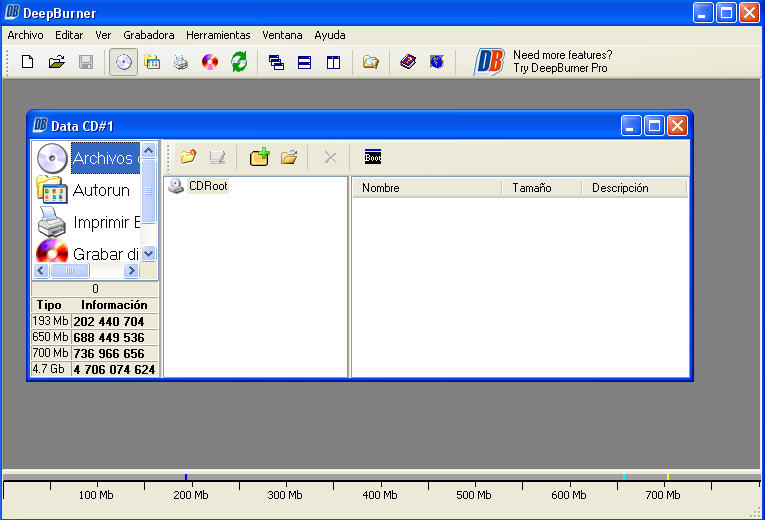The image size is (765, 520).
Task: Click the cyan marker on the capacity bar
Action: pos(624,477)
